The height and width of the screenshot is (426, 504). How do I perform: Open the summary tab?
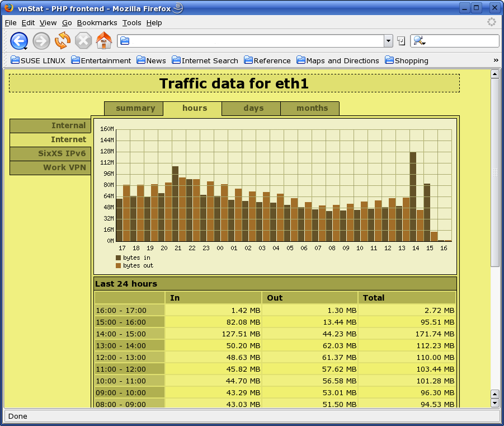(135, 108)
